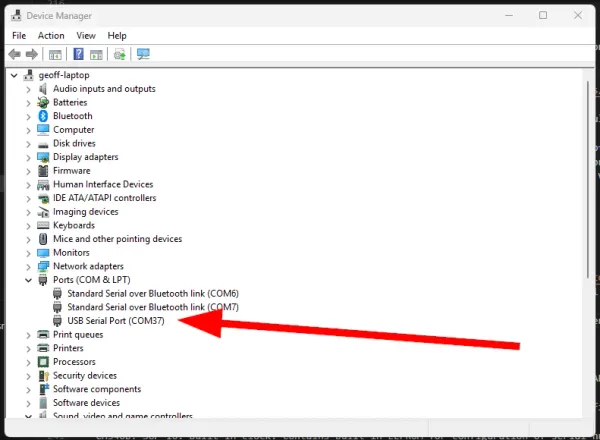Image resolution: width=600 pixels, height=440 pixels.
Task: Click Scan for hardware changes monitor icon
Action: tap(143, 54)
